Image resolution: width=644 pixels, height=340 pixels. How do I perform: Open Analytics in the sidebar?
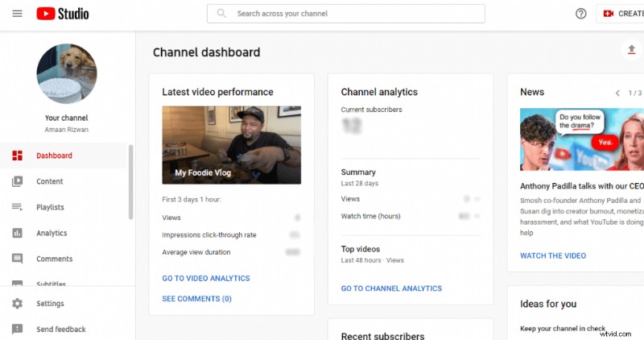click(64, 233)
